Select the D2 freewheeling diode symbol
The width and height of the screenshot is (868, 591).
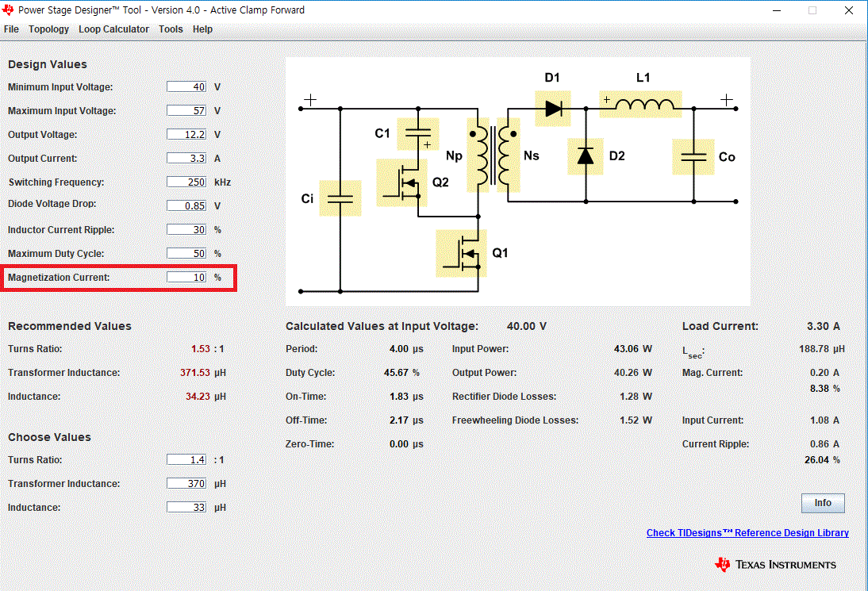[585, 156]
